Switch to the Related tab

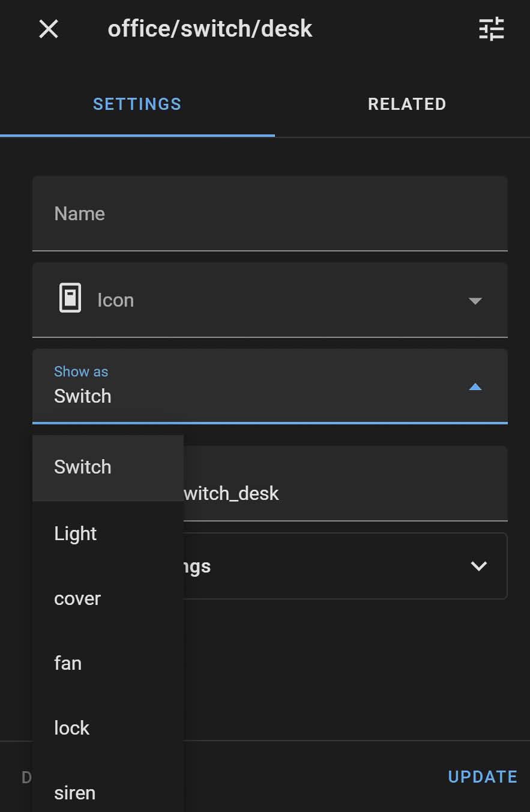407,104
